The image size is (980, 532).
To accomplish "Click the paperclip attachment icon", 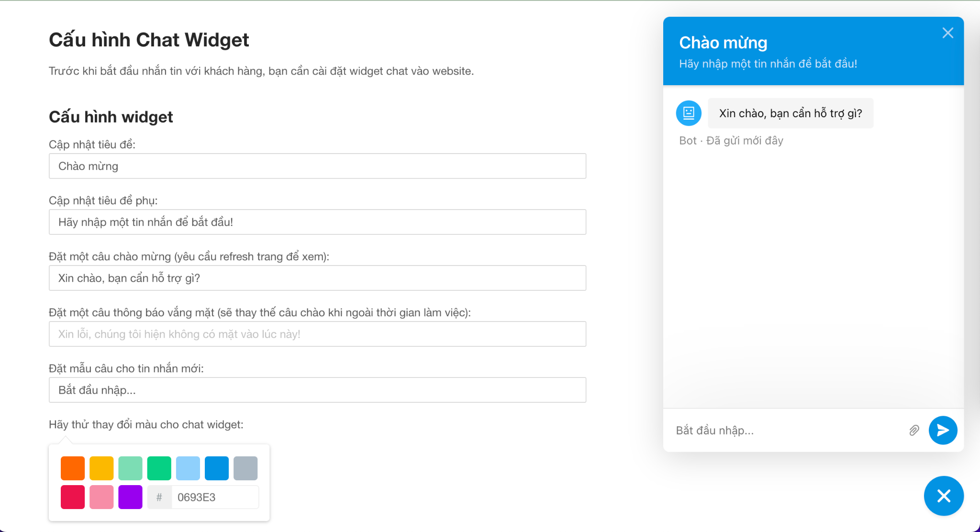I will pos(914,431).
